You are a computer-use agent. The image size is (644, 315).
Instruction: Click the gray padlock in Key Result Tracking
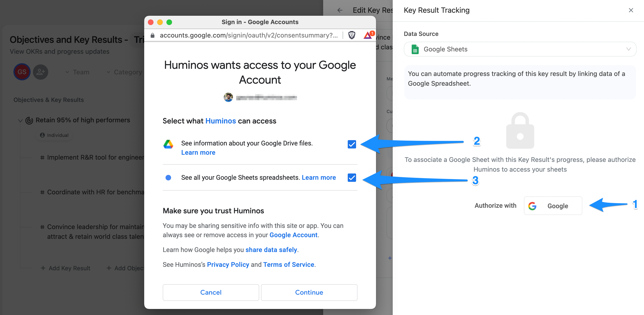click(520, 130)
